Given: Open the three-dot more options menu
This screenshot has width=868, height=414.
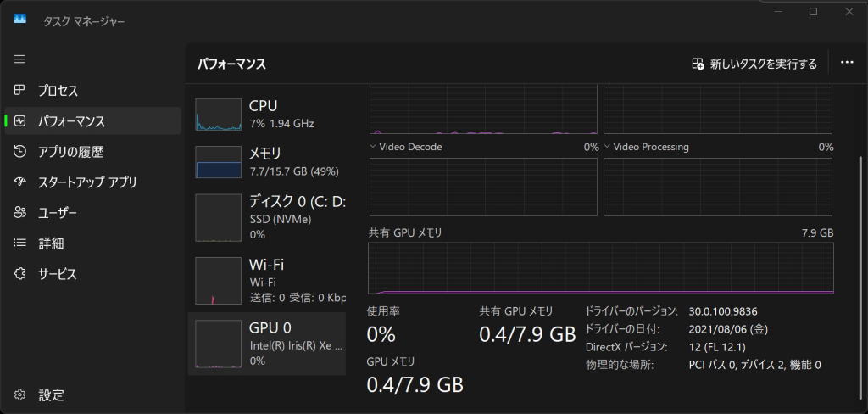Looking at the screenshot, I should 846,64.
